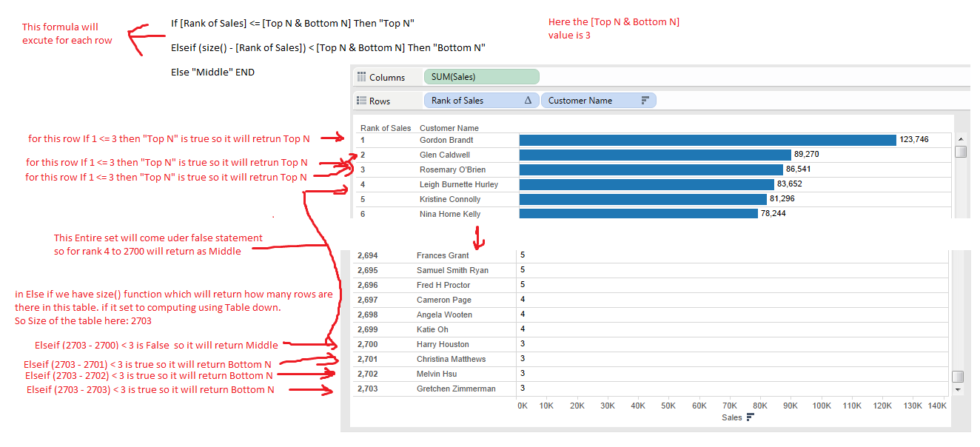This screenshot has width=980, height=447.
Task: Click the Rows shelf list icon
Action: tap(362, 101)
